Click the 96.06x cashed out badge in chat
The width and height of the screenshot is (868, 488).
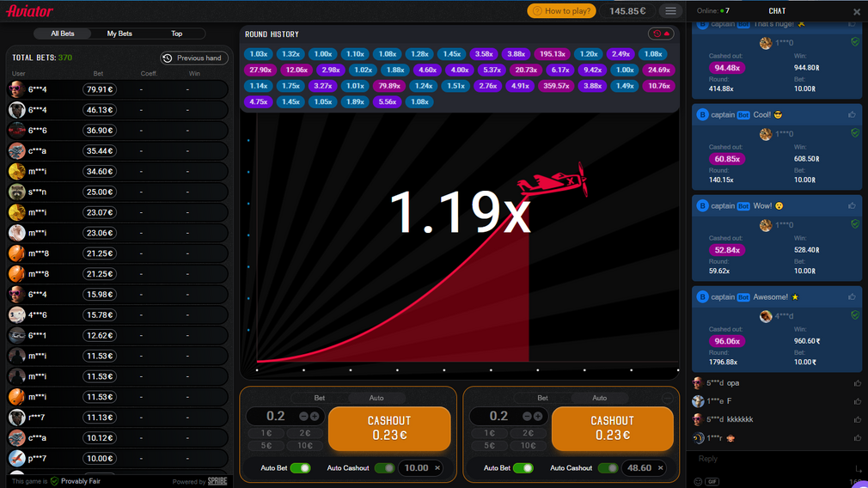[727, 341]
